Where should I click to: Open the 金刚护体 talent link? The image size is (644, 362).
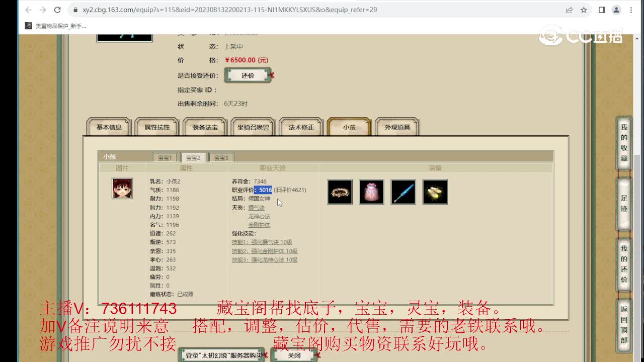point(259,225)
